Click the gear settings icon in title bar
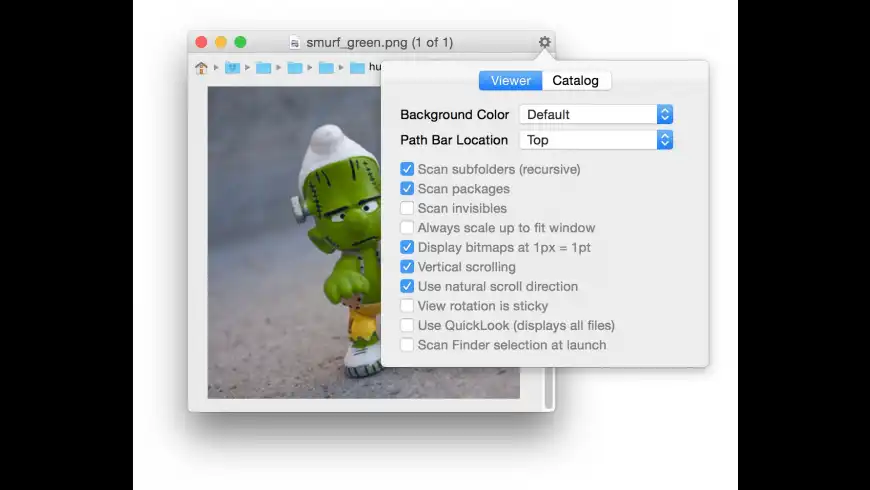Image resolution: width=870 pixels, height=490 pixels. pos(544,42)
